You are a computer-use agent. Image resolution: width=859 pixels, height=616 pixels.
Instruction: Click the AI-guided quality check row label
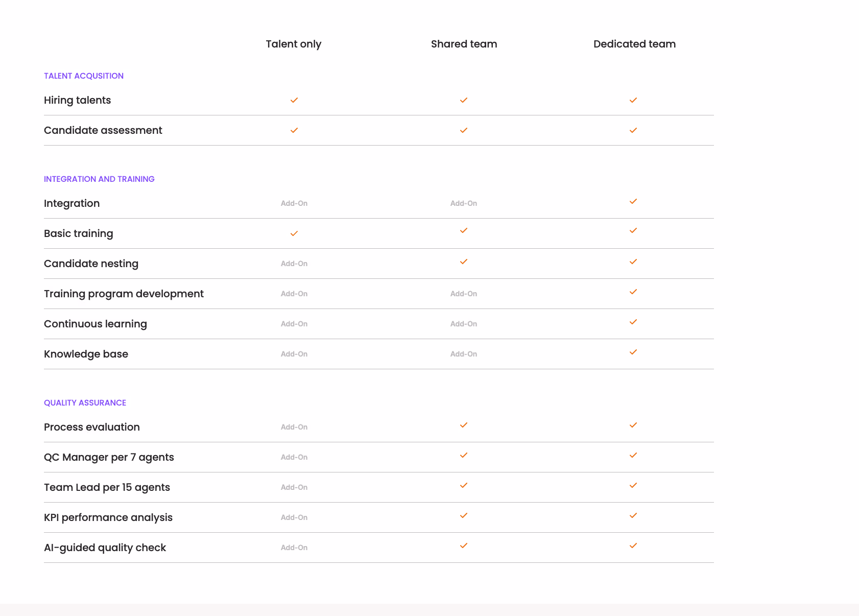click(105, 548)
